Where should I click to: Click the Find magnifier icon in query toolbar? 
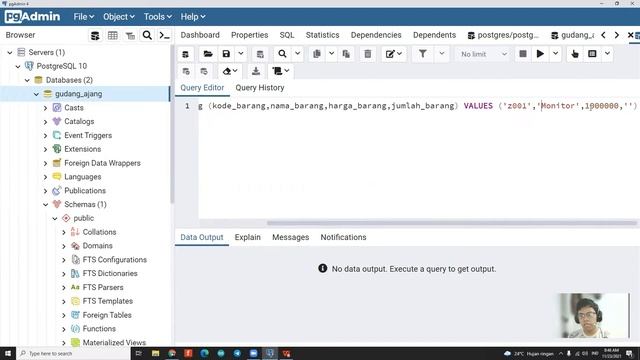pyautogui.click(x=282, y=54)
